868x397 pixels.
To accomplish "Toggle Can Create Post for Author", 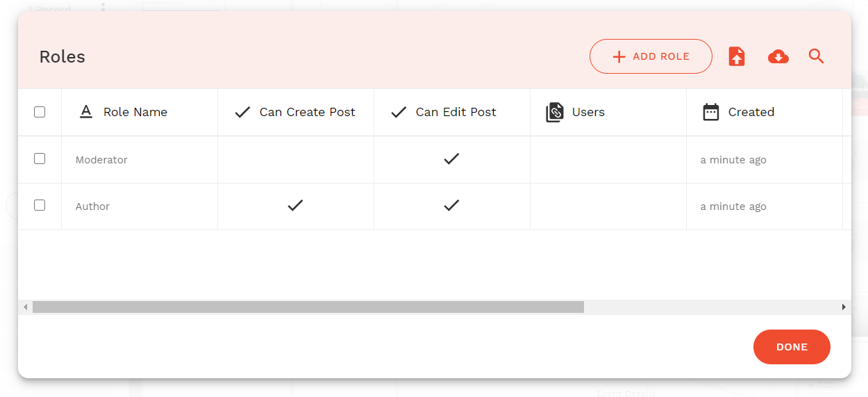I will click(295, 206).
